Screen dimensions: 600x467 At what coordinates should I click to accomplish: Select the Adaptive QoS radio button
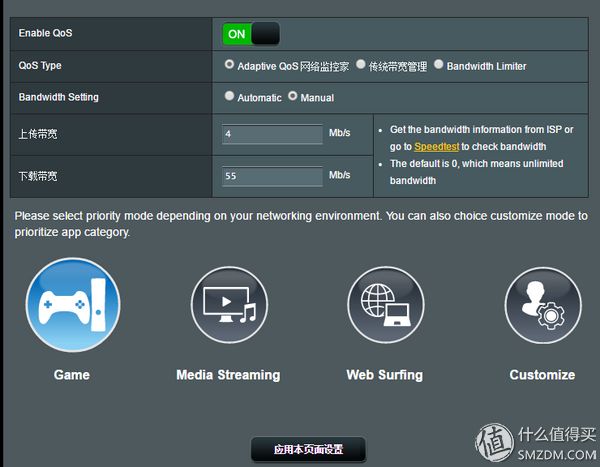click(230, 65)
